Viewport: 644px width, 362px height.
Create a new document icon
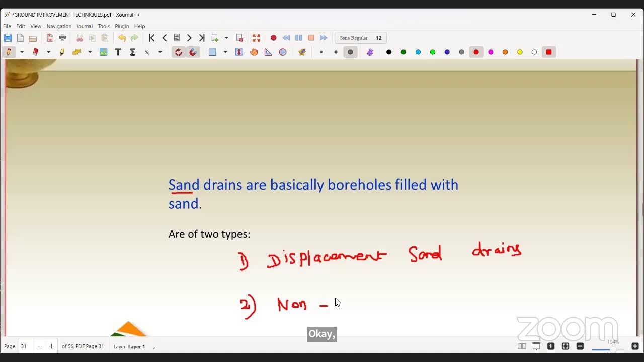20,38
